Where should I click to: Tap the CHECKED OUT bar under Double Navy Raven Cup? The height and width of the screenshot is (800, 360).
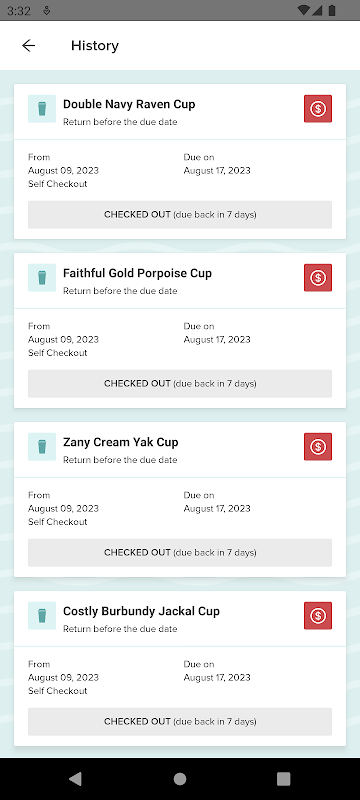[180, 215]
